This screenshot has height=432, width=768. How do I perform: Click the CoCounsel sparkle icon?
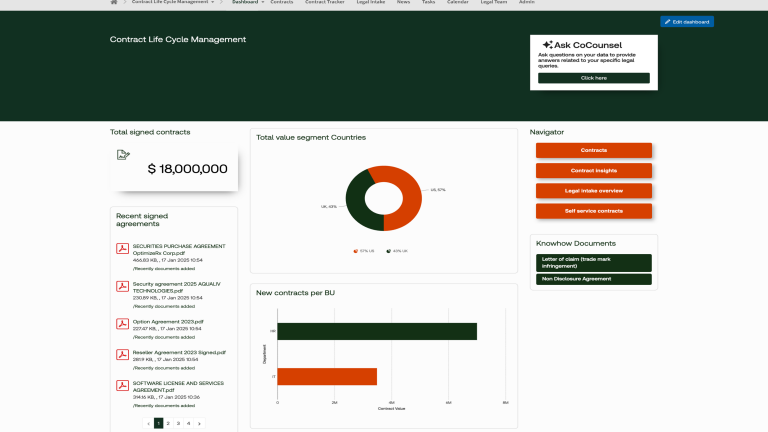[x=547, y=45]
